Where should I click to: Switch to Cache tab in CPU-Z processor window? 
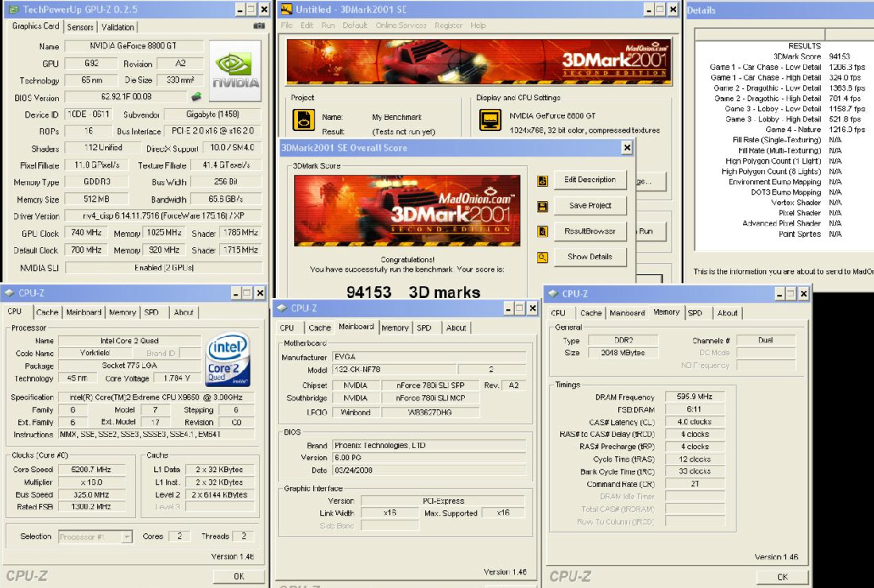[x=47, y=312]
